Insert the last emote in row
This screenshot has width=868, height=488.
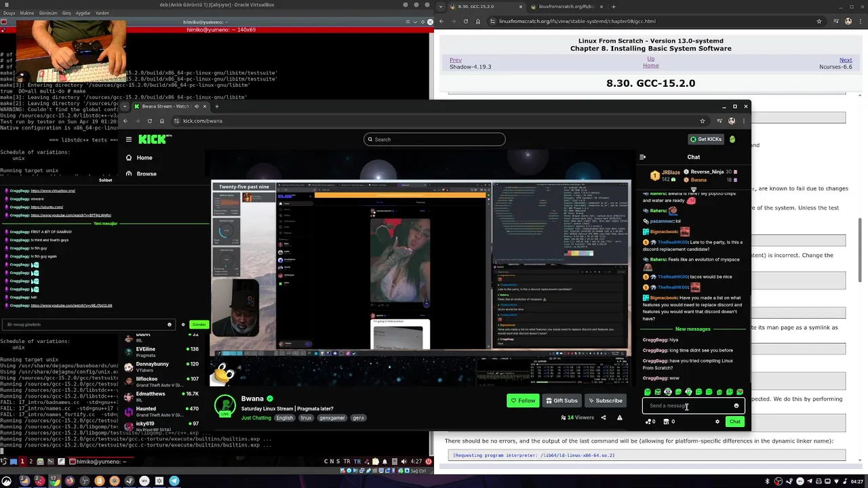(x=740, y=392)
